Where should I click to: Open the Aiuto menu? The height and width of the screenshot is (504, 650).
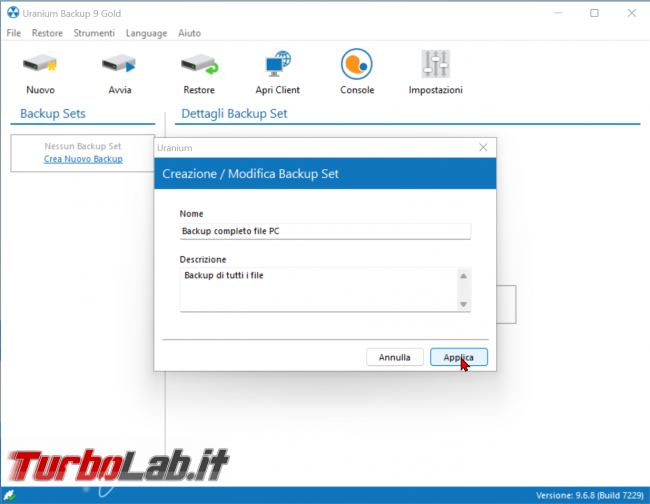(189, 33)
